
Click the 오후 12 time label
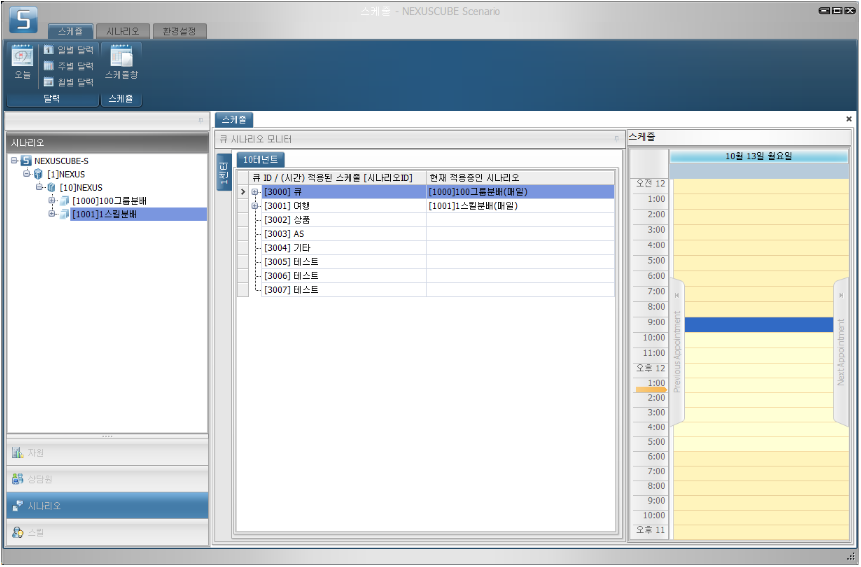(650, 368)
